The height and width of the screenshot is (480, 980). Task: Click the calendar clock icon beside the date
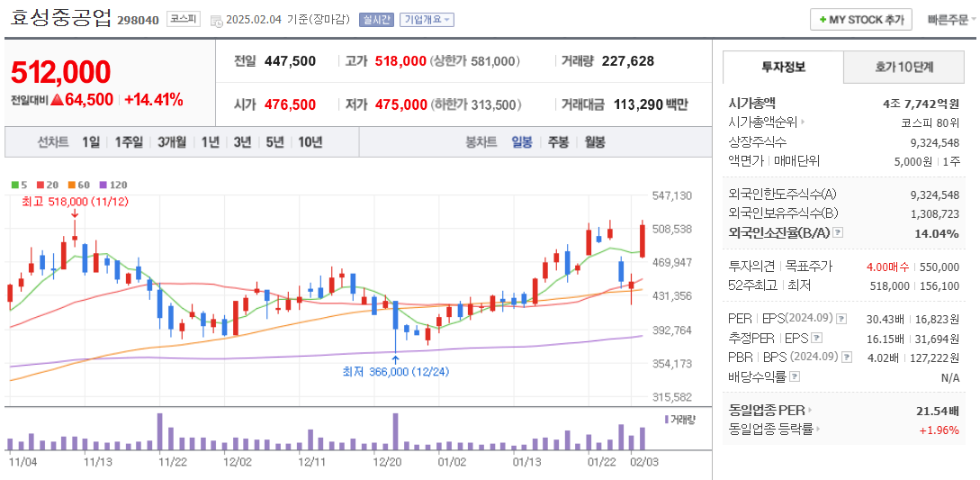click(216, 21)
